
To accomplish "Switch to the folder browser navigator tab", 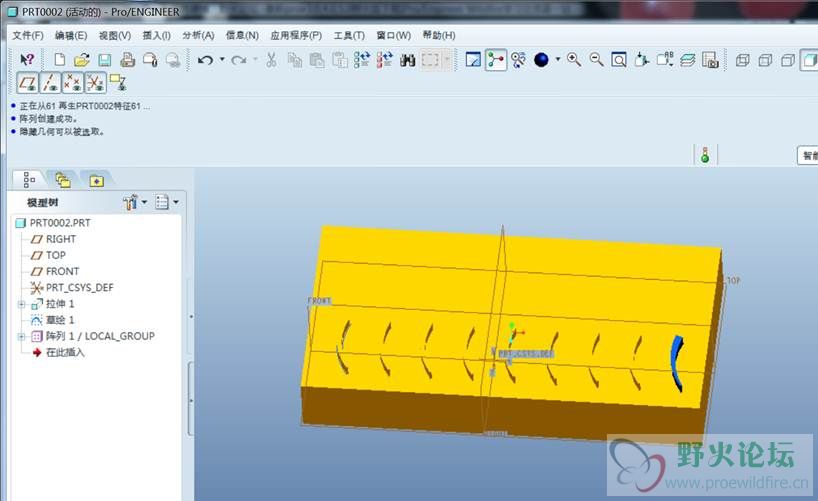I will (x=63, y=180).
